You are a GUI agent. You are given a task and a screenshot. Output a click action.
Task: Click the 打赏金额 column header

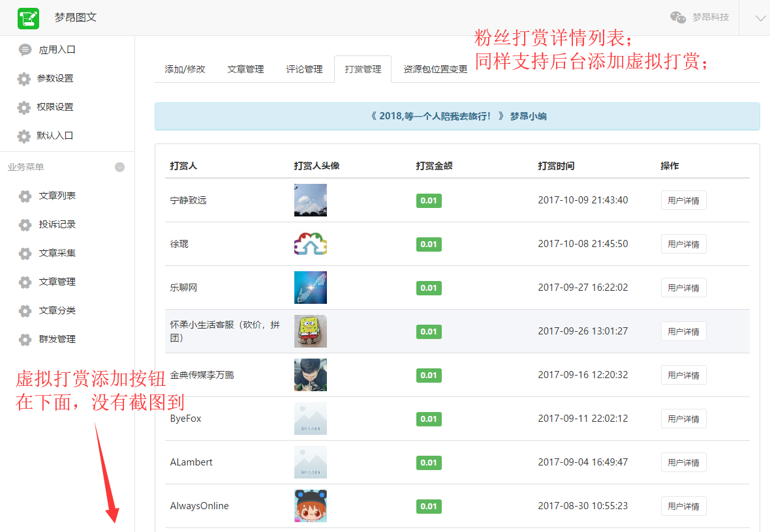pos(434,166)
